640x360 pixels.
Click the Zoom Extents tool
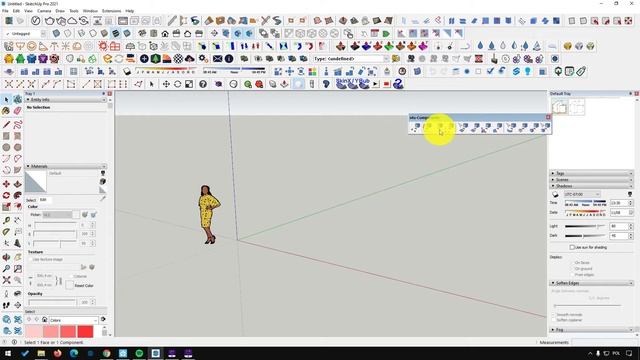point(6,280)
